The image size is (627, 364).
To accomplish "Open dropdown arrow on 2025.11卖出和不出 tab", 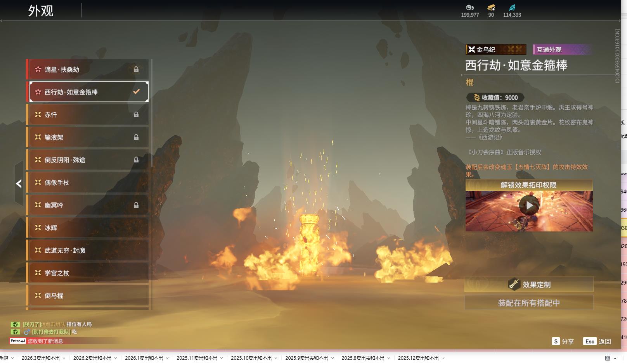I will 222,358.
